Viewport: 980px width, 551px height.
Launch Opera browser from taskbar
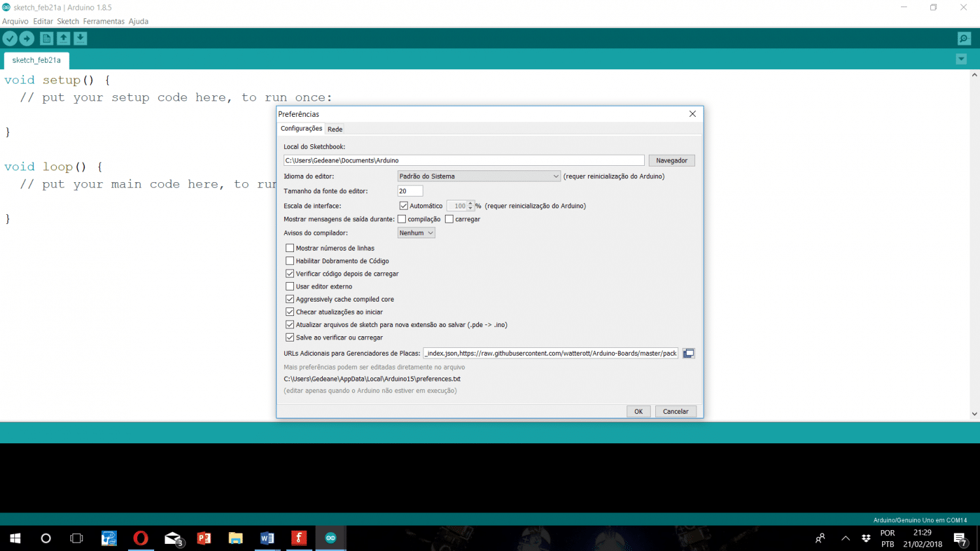tap(140, 539)
